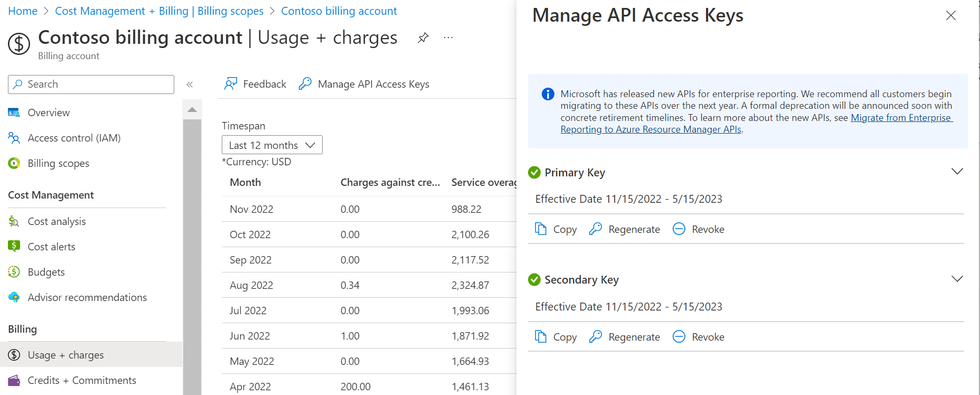
Task: Open the more options ellipsis menu
Action: coord(448,38)
